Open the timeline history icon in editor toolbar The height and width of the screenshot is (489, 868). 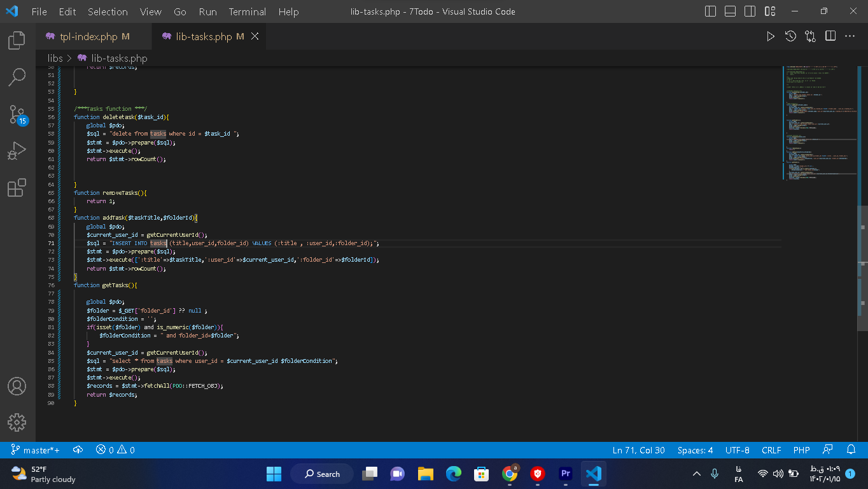pyautogui.click(x=790, y=37)
